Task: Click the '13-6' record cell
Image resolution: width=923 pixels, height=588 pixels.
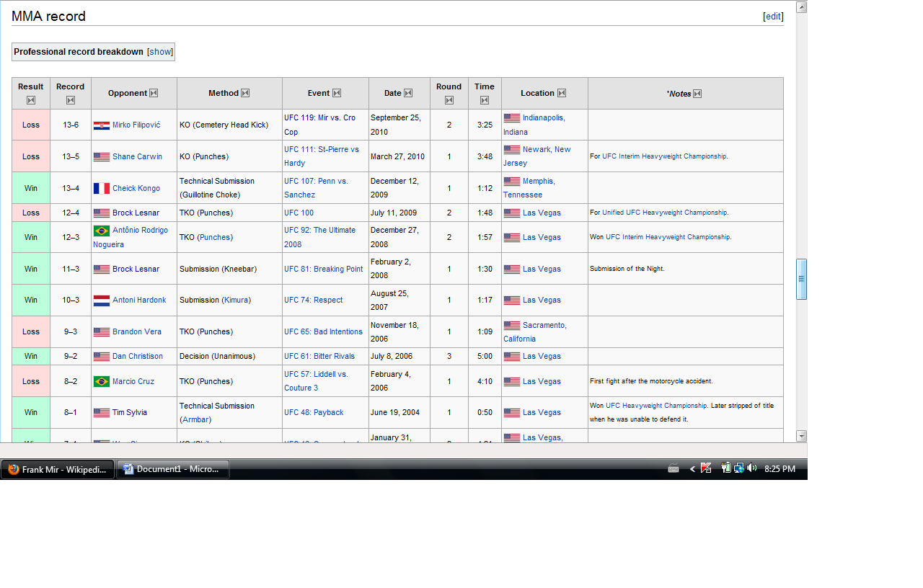Action: [71, 125]
